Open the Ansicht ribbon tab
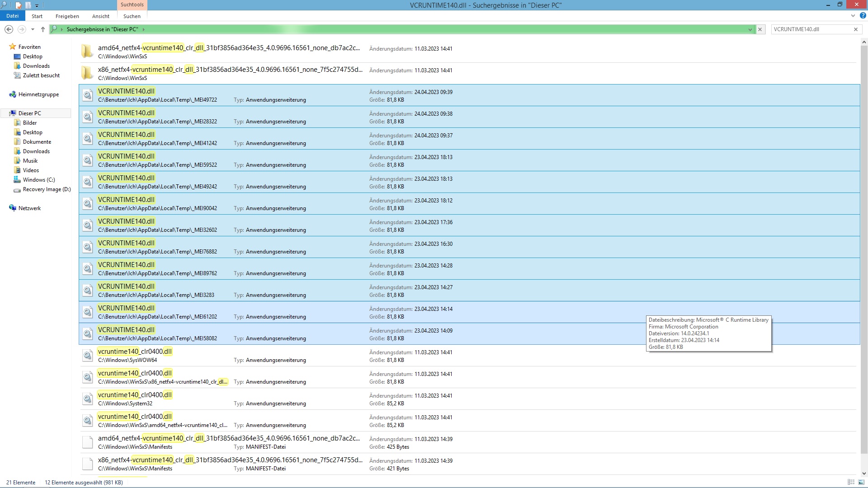The image size is (868, 488). 100,16
